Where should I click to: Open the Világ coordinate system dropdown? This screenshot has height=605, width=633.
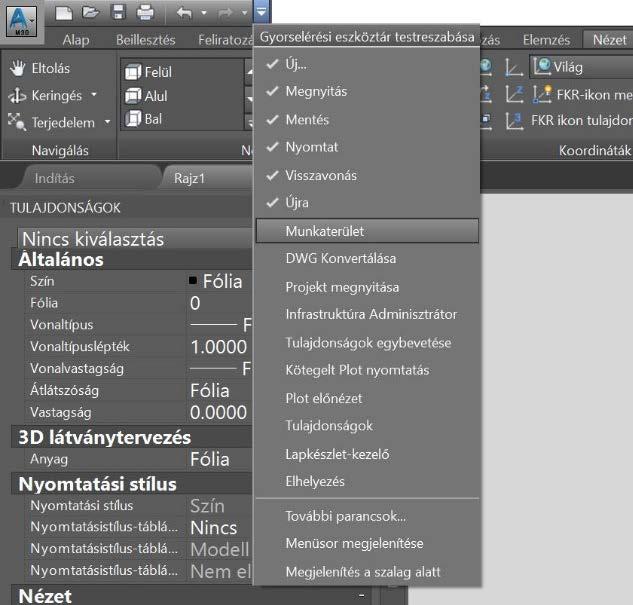tap(581, 67)
